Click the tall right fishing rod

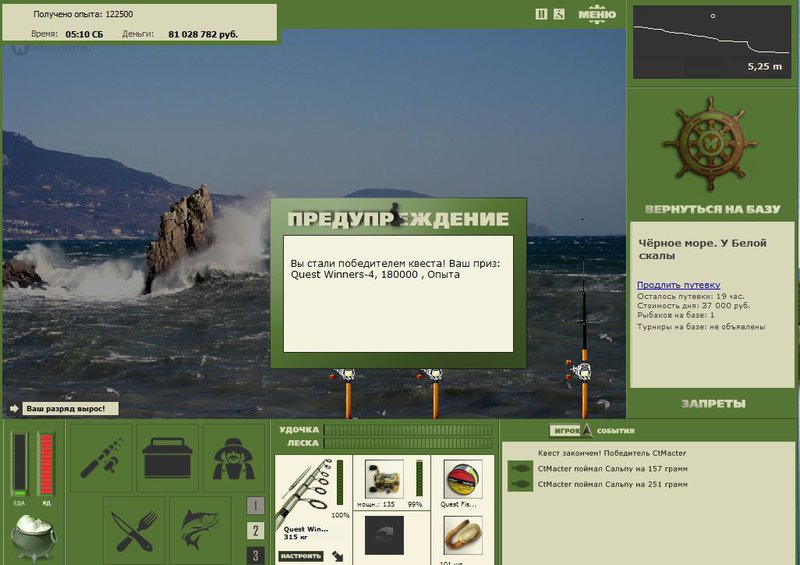[584, 339]
